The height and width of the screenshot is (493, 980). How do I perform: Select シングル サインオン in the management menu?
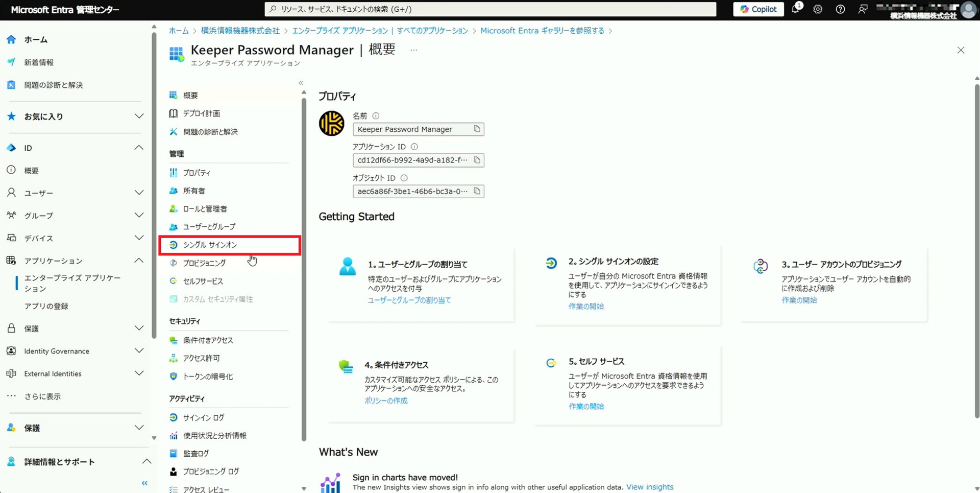click(210, 245)
